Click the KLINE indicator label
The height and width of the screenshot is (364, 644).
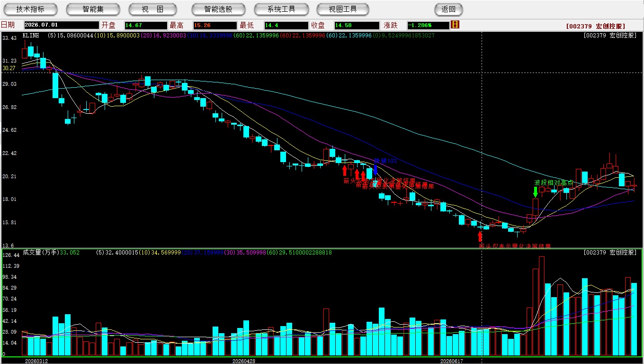click(x=31, y=36)
